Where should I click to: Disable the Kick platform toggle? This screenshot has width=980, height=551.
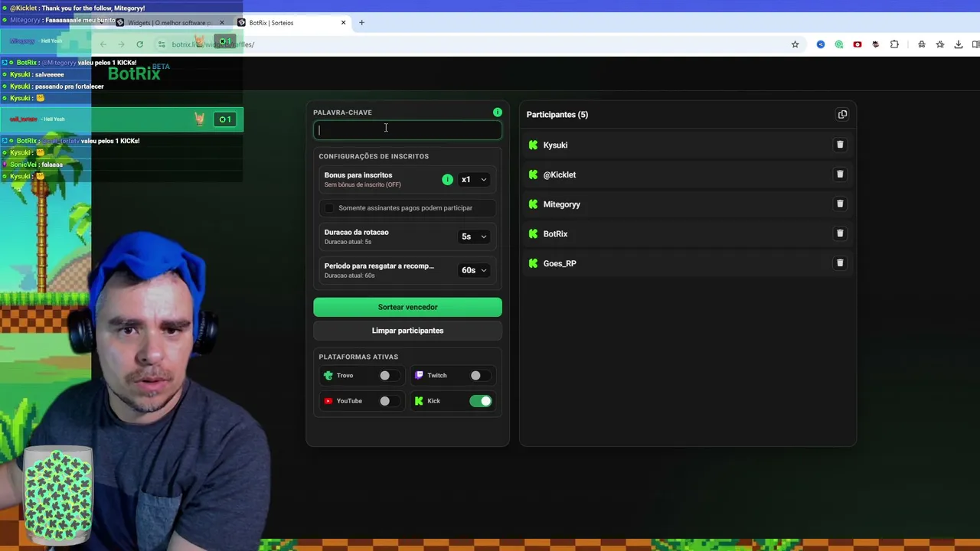[x=481, y=401]
